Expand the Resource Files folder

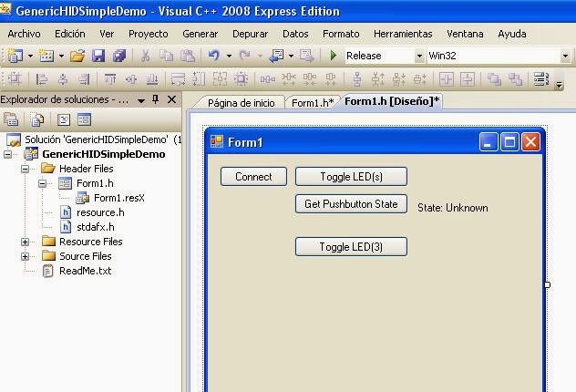(25, 242)
